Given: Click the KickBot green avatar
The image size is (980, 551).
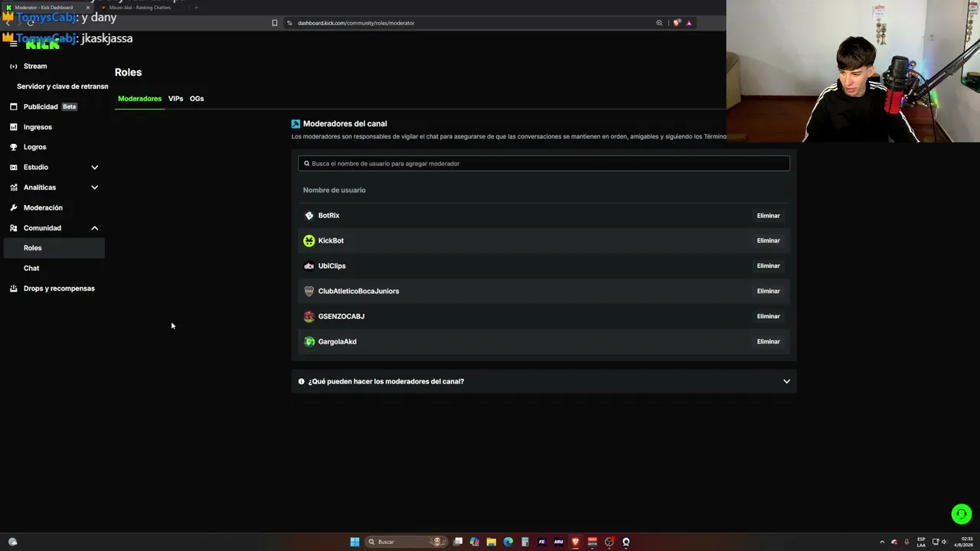Looking at the screenshot, I should (309, 241).
